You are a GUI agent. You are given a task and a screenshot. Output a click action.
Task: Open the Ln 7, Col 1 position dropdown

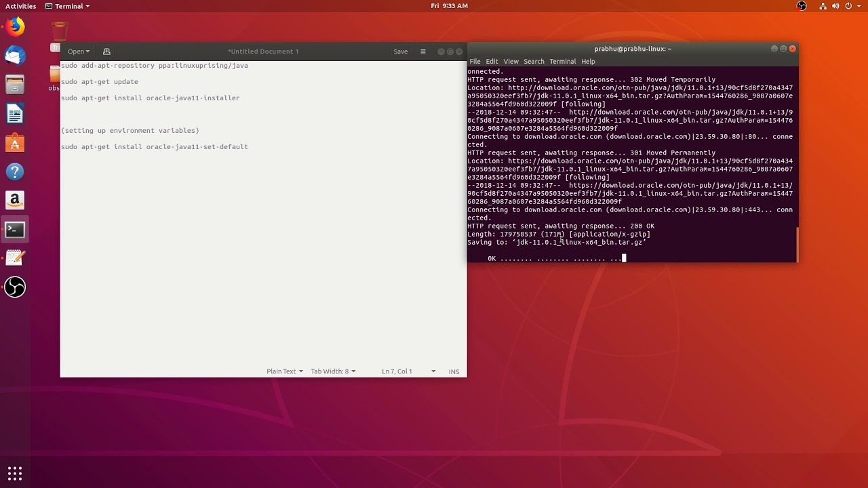pyautogui.click(x=408, y=371)
